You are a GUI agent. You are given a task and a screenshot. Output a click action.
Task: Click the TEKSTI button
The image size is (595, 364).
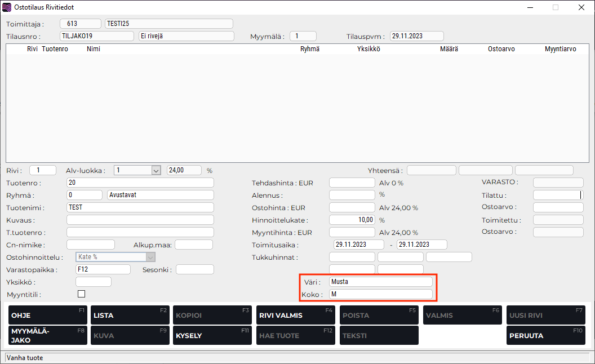click(379, 336)
